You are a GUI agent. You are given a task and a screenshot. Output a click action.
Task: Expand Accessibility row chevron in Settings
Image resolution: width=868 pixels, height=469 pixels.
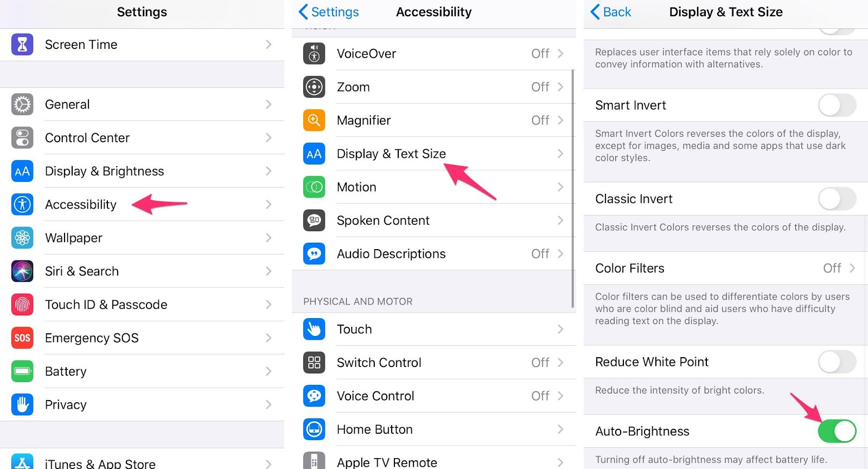coord(269,205)
